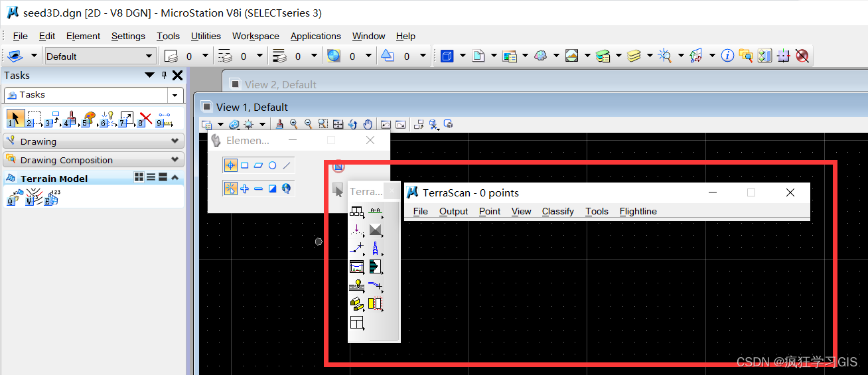
Task: Click the Project Explorer folders-magnifier icon
Action: pyautogui.click(x=746, y=56)
